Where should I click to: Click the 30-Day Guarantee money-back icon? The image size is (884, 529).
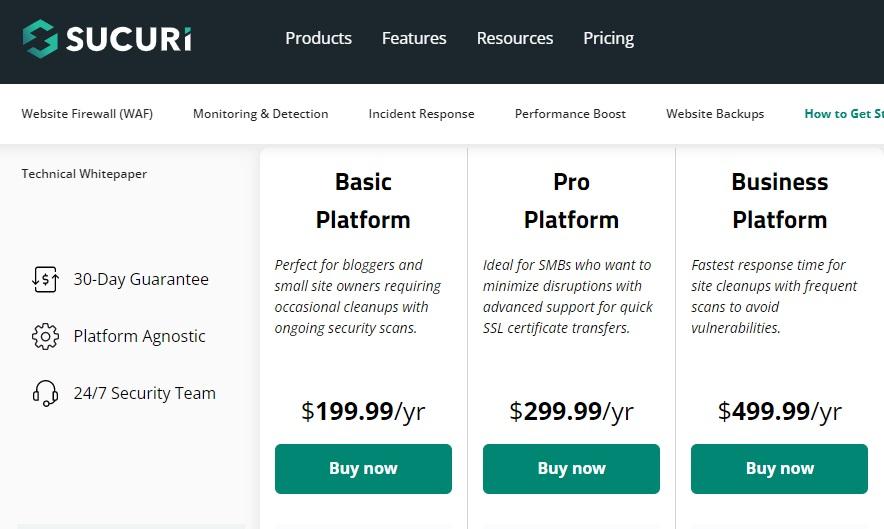45,280
